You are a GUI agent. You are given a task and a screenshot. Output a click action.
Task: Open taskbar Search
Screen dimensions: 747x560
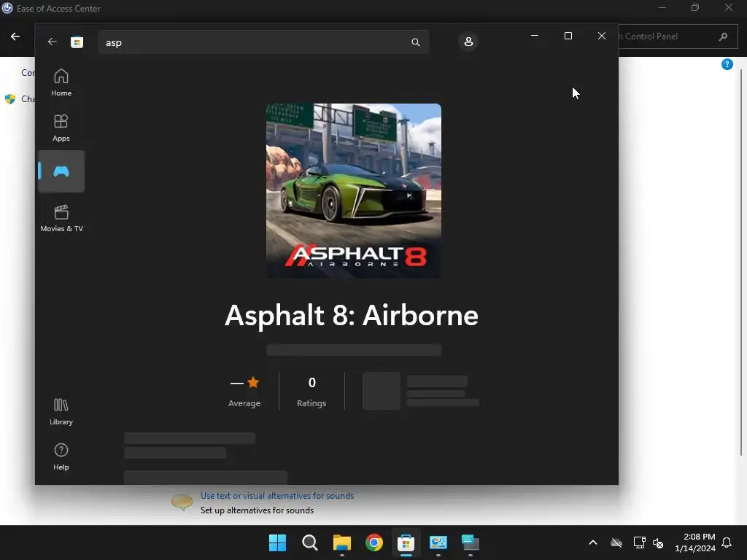[x=309, y=542]
